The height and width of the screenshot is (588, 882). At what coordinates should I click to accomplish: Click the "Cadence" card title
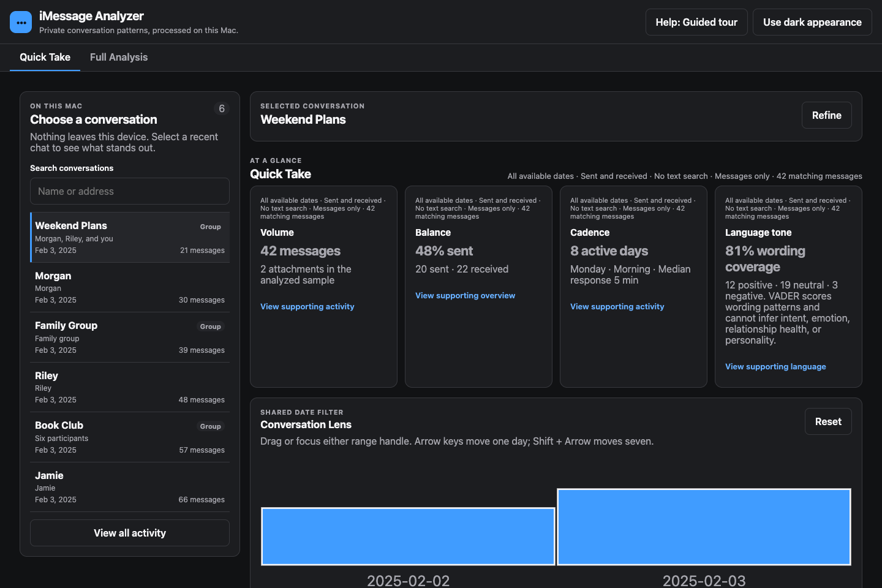tap(590, 233)
